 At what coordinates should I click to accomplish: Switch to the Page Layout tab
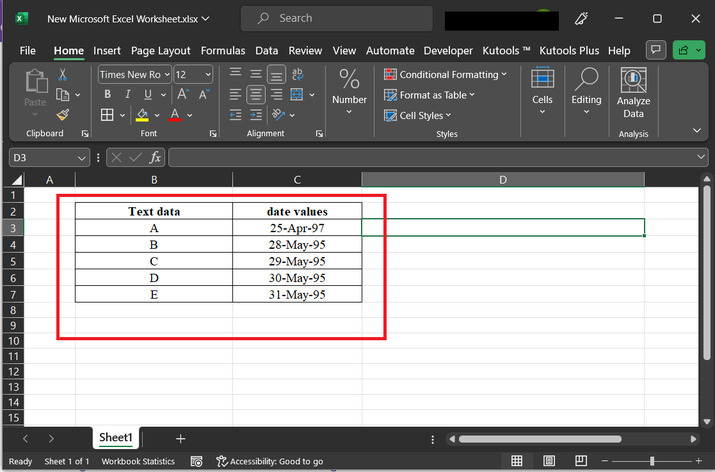tap(160, 50)
